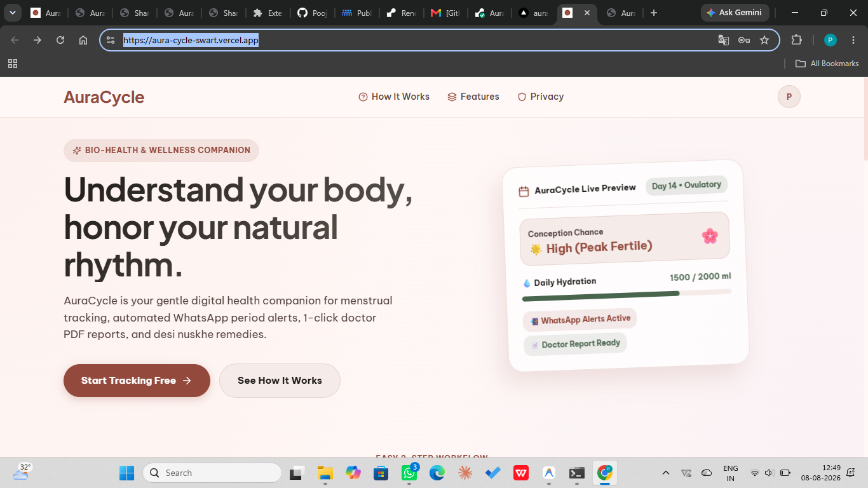
Task: Switch to the Publ tab
Action: 356,13
